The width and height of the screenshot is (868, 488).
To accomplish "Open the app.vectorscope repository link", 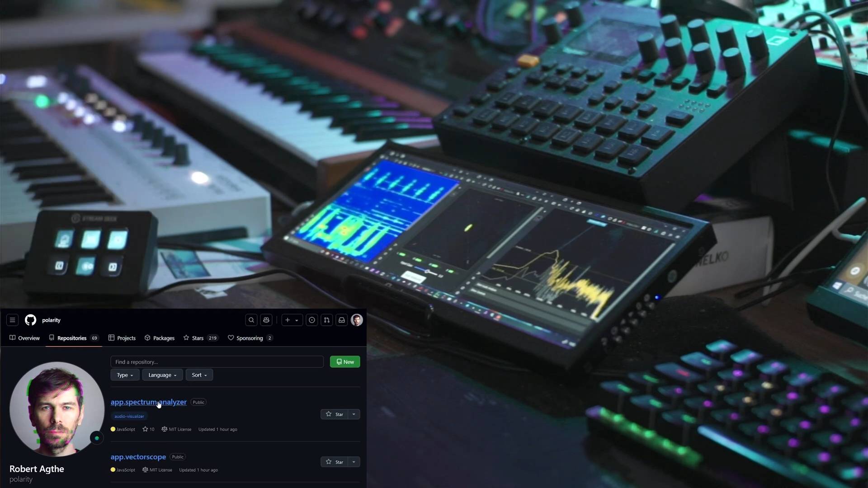I will [x=138, y=456].
